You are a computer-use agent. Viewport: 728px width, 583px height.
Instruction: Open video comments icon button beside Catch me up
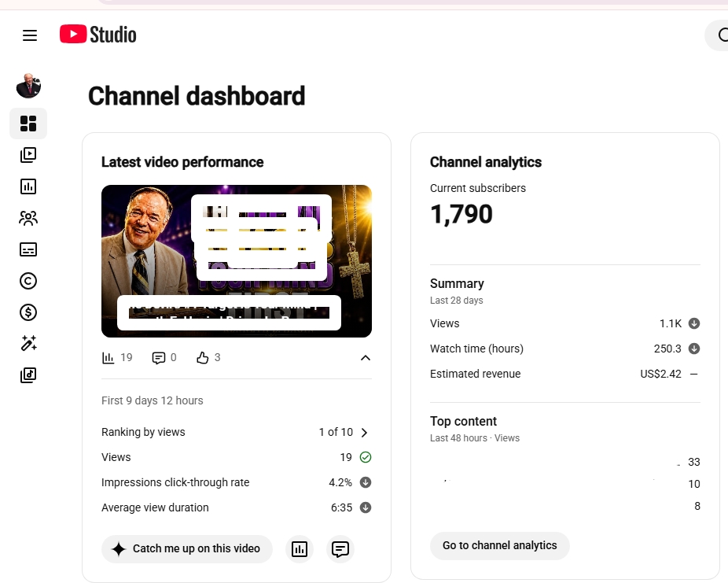340,549
